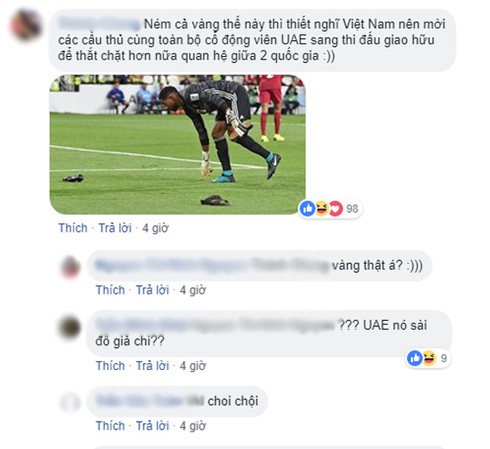Image resolution: width=490 pixels, height=449 pixels.
Task: Click the haha reaction icon showing 98
Action: tap(321, 209)
